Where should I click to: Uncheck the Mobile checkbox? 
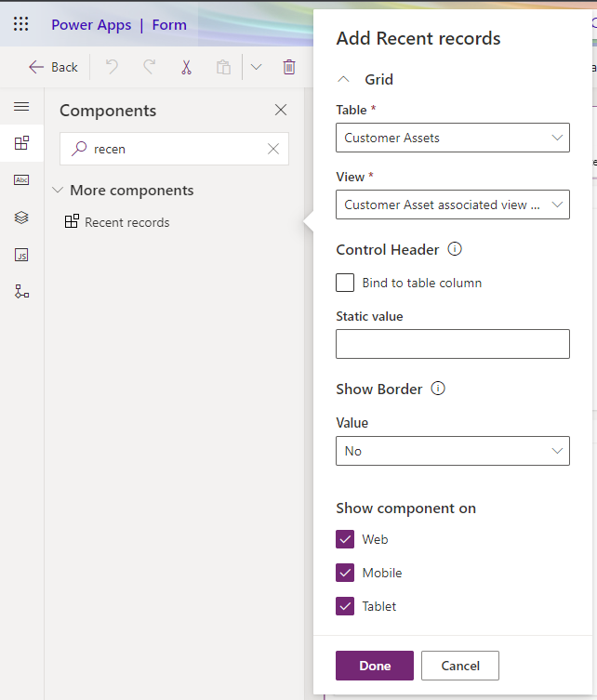[345, 573]
